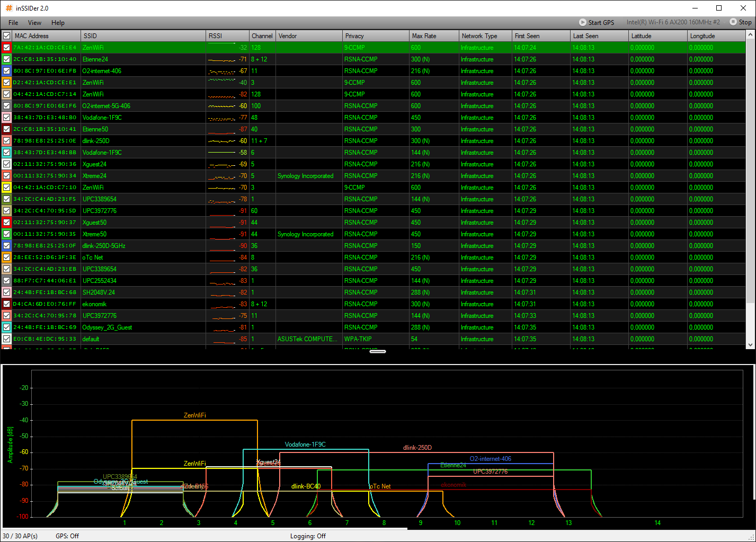This screenshot has width=756, height=542.
Task: Uncheck the Etienne24 network checkbox
Action: [x=7, y=59]
